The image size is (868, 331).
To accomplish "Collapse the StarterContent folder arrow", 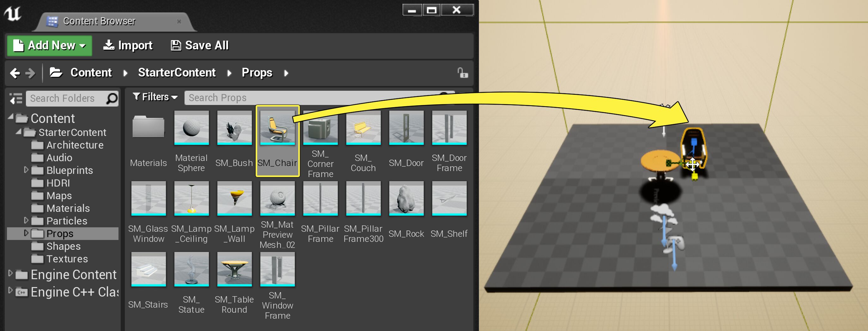I will 19,132.
